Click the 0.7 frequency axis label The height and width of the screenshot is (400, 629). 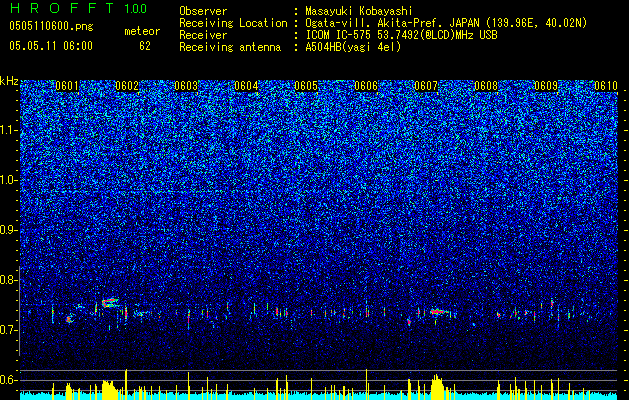click(x=8, y=330)
